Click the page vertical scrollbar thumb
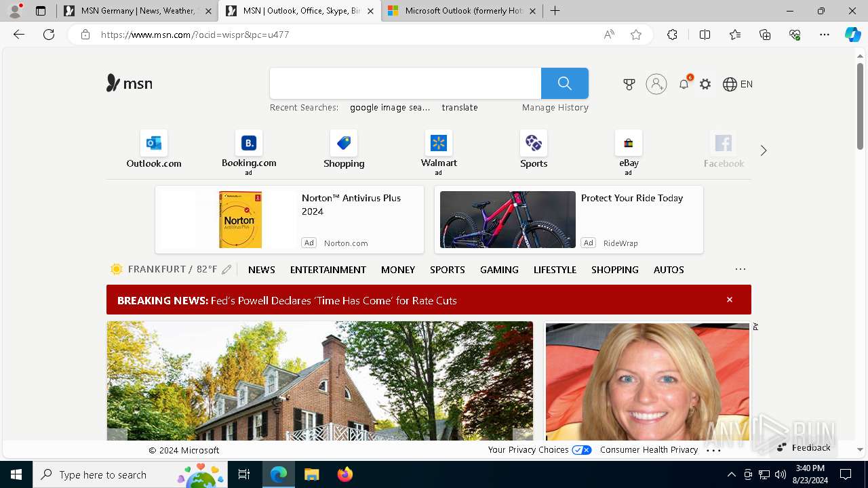 (860, 106)
